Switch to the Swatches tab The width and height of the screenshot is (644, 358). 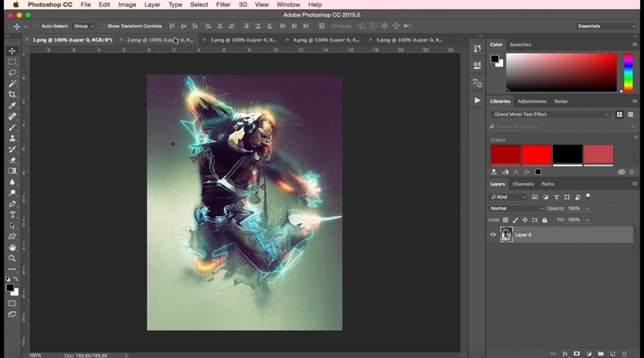click(520, 45)
